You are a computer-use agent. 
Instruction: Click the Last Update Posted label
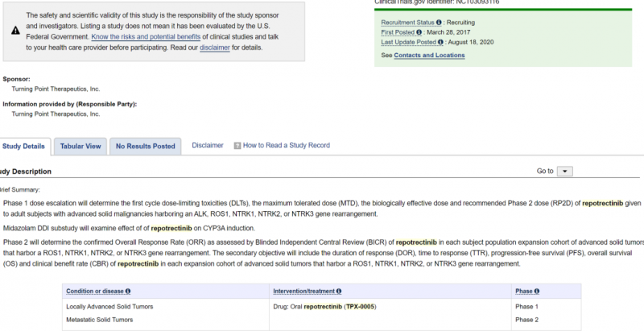tap(408, 42)
